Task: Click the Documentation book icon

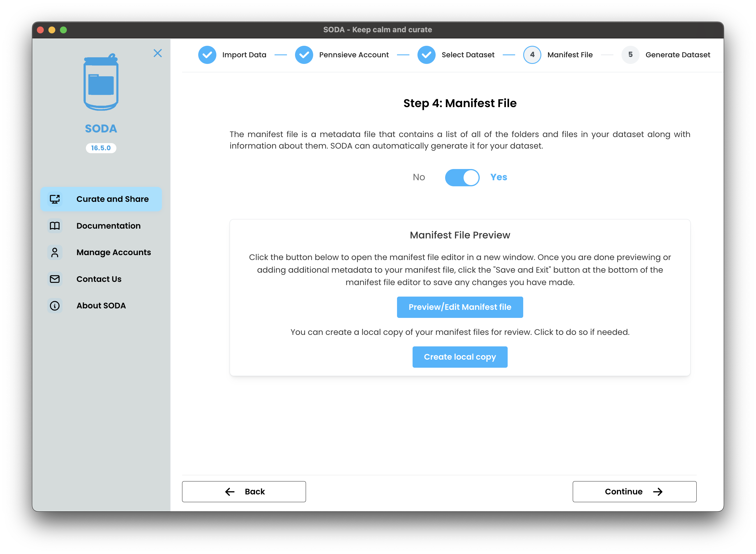Action: coord(55,226)
